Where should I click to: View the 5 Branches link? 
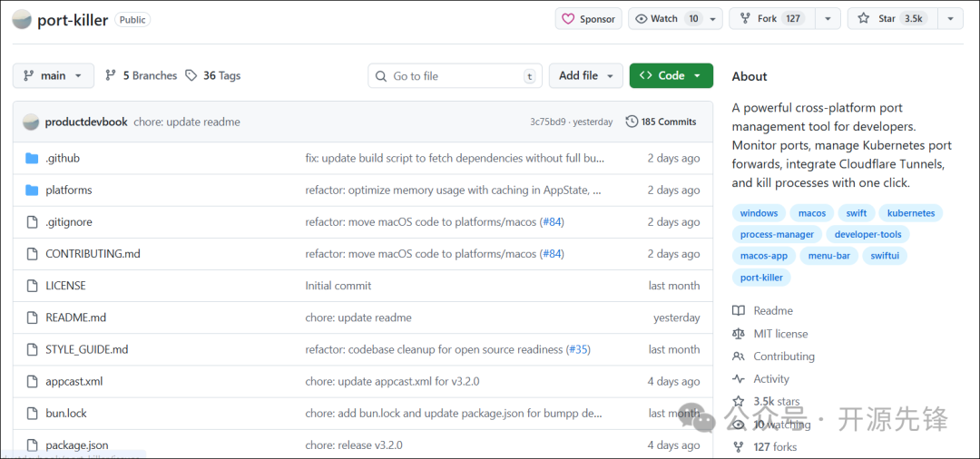click(142, 75)
